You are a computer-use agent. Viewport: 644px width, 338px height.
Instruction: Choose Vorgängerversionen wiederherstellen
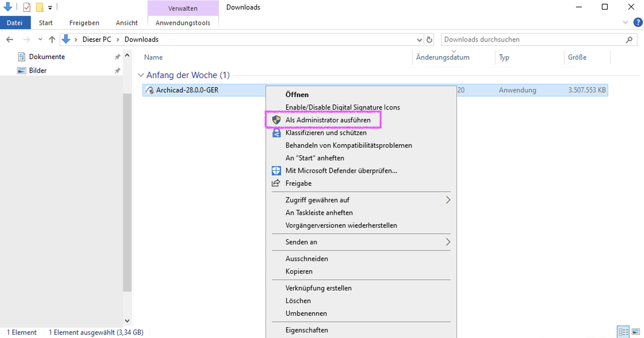pos(361,225)
